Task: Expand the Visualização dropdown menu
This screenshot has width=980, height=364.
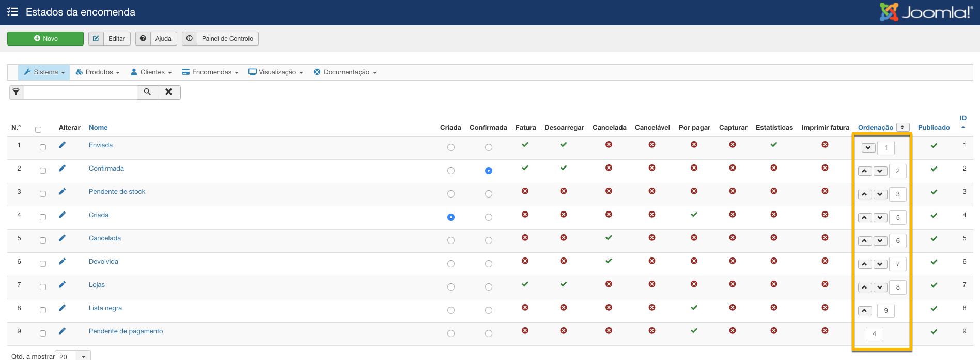Action: (x=276, y=72)
